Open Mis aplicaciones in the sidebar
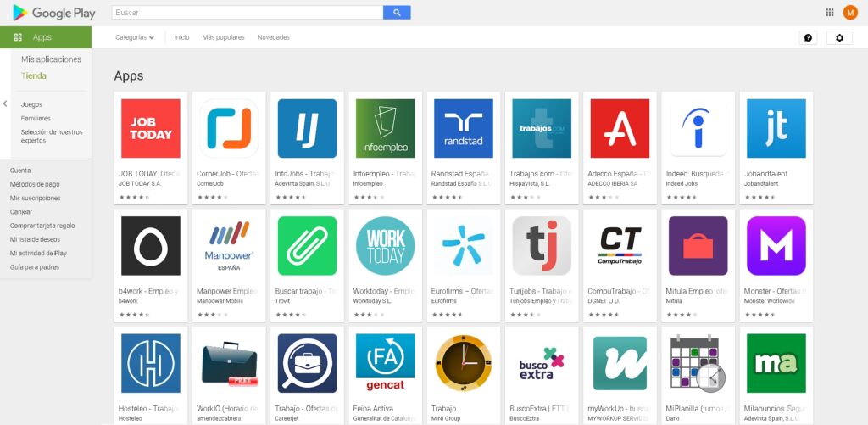Screen dimensions: 868x425 tap(51, 59)
